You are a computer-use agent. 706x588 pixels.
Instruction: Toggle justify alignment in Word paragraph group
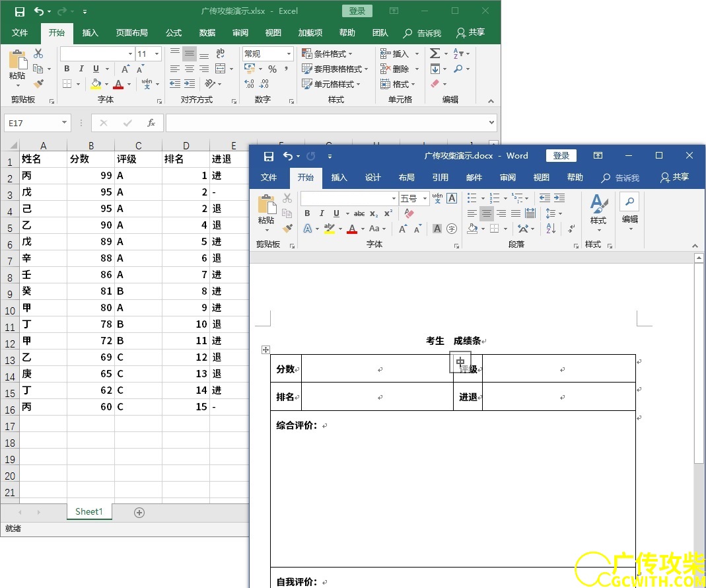click(516, 213)
